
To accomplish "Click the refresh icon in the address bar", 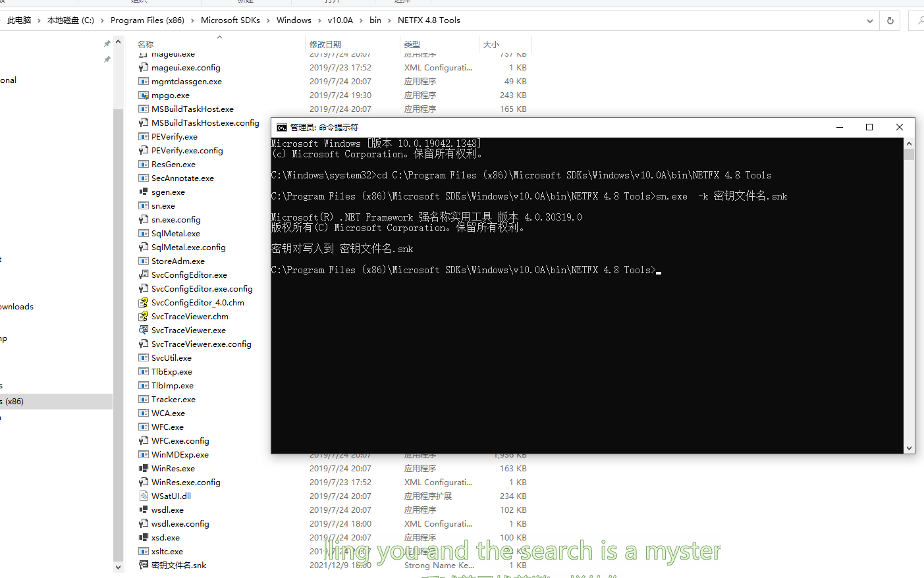I will pos(890,20).
